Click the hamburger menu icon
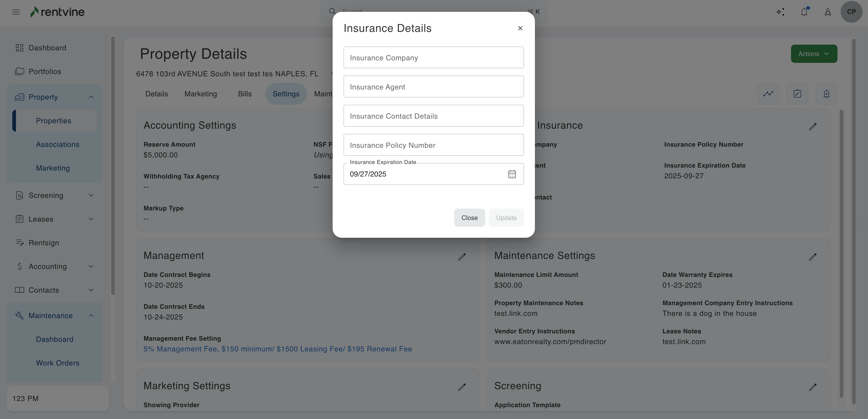Screen dimensions: 868x419 16,12
